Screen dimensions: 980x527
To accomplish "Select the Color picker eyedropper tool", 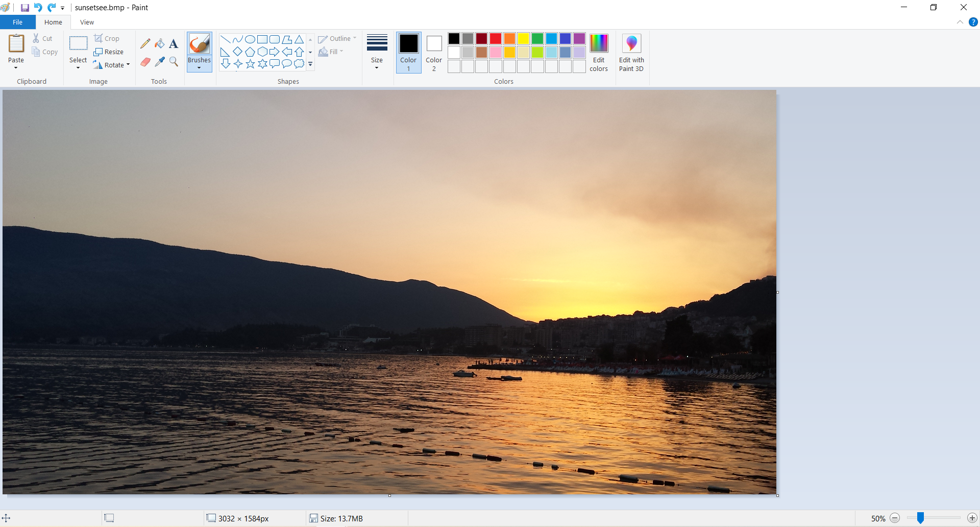I will pyautogui.click(x=160, y=62).
